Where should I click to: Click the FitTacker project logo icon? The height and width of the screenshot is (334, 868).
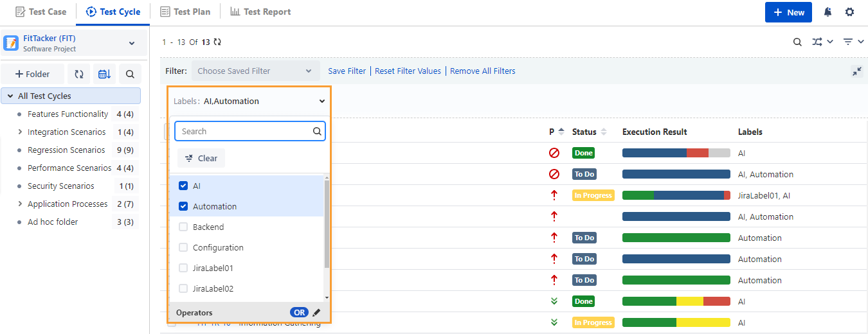[x=12, y=43]
